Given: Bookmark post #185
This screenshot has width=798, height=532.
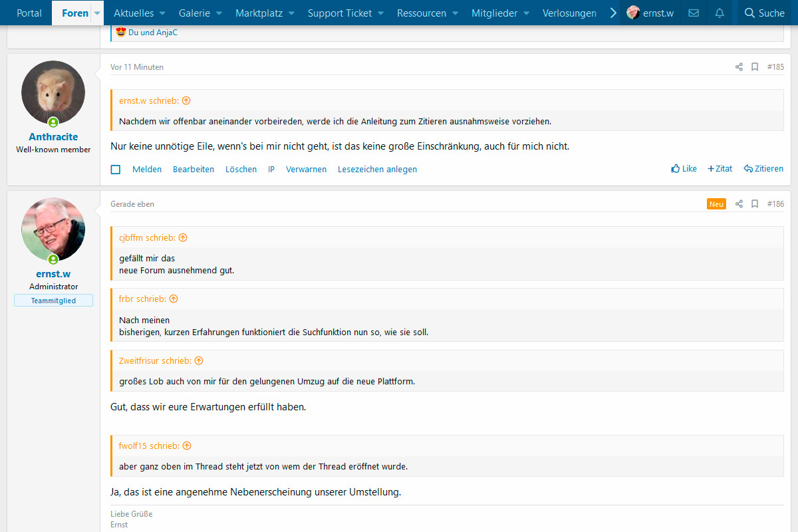Looking at the screenshot, I should (755, 66).
